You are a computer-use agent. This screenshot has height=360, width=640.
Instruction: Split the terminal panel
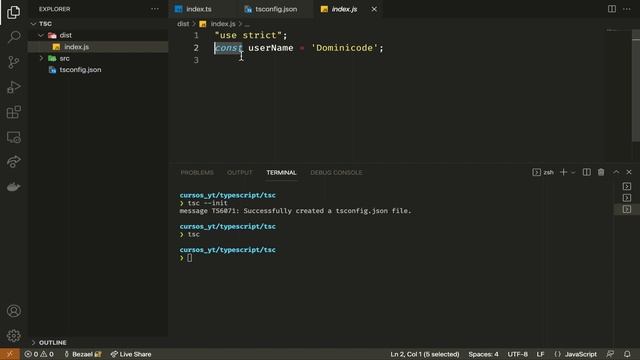pos(587,172)
